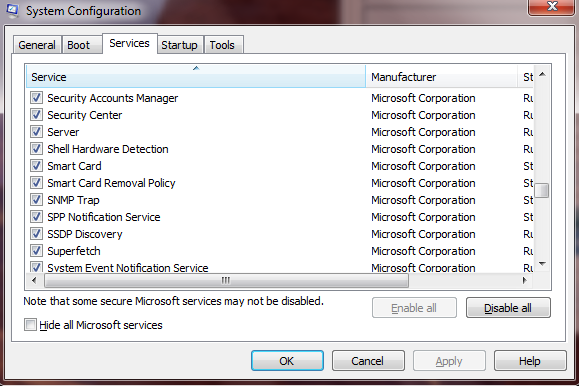
Task: Select the SNMP Trap service name
Action: click(x=73, y=200)
